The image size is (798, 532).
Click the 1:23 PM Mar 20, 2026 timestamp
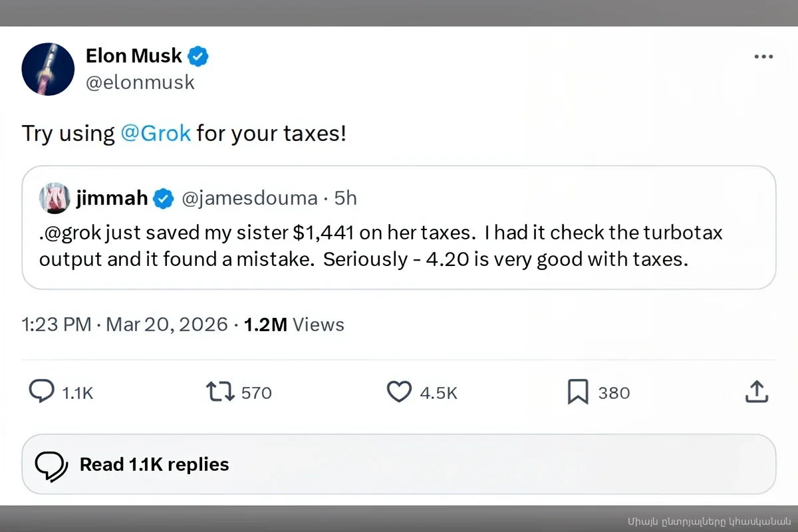(125, 325)
